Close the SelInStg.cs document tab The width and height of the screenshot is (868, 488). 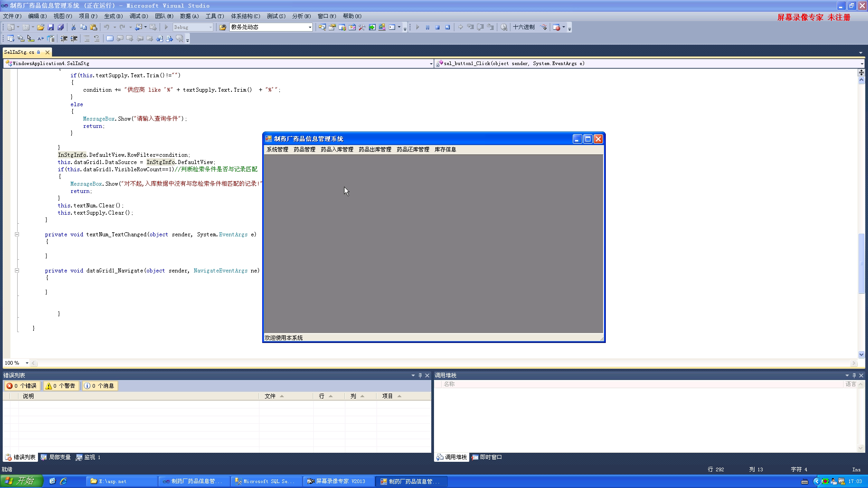click(x=47, y=52)
